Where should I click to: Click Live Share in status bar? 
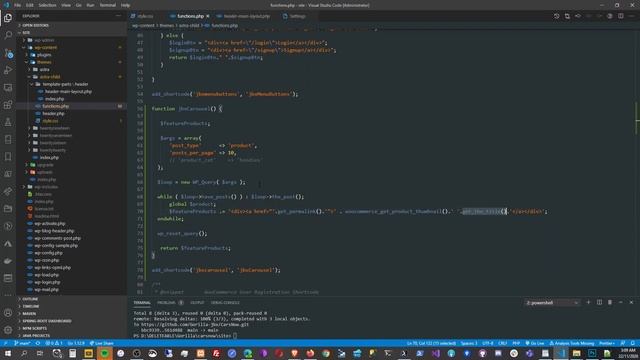(101, 343)
